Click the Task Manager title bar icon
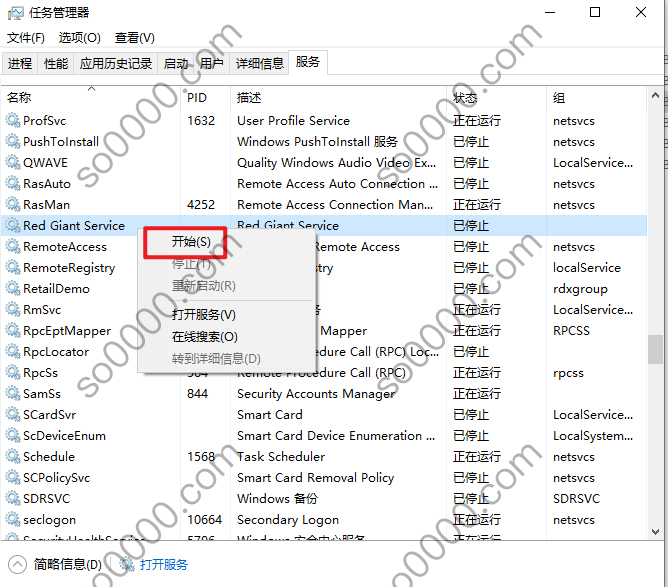The height and width of the screenshot is (587, 668). tap(16, 13)
